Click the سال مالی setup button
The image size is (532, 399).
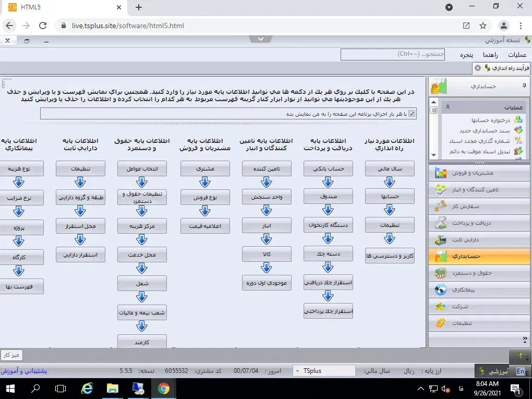tap(390, 168)
